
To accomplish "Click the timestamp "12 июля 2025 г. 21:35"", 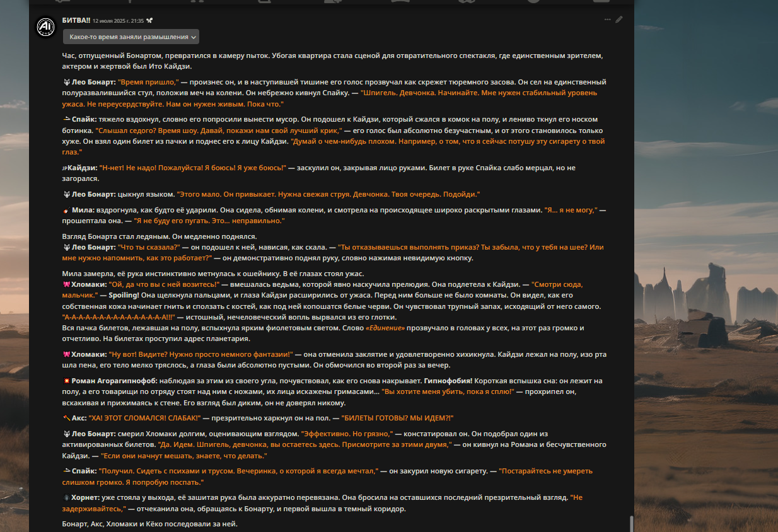I will pos(118,21).
